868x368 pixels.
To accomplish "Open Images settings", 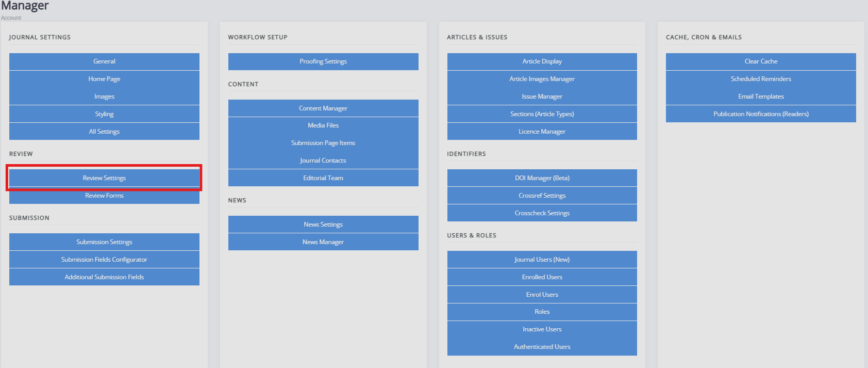I will click(104, 97).
